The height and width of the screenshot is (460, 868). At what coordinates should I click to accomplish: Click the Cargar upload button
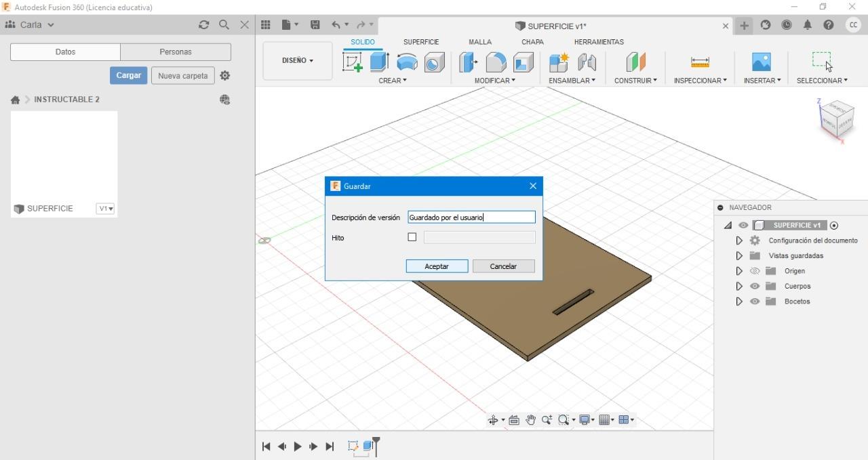click(128, 75)
